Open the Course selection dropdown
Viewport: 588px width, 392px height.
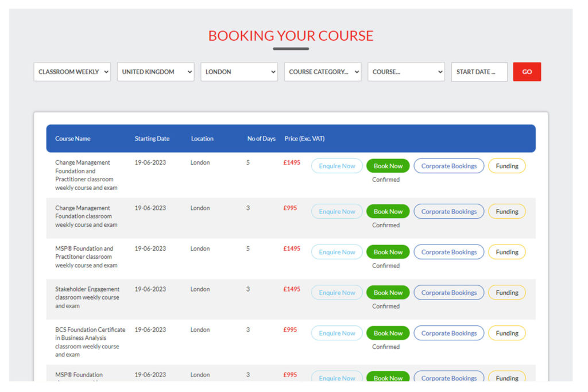[406, 72]
